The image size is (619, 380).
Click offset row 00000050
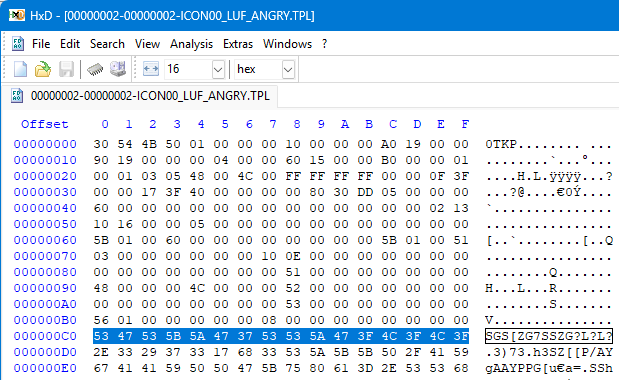coord(45,224)
